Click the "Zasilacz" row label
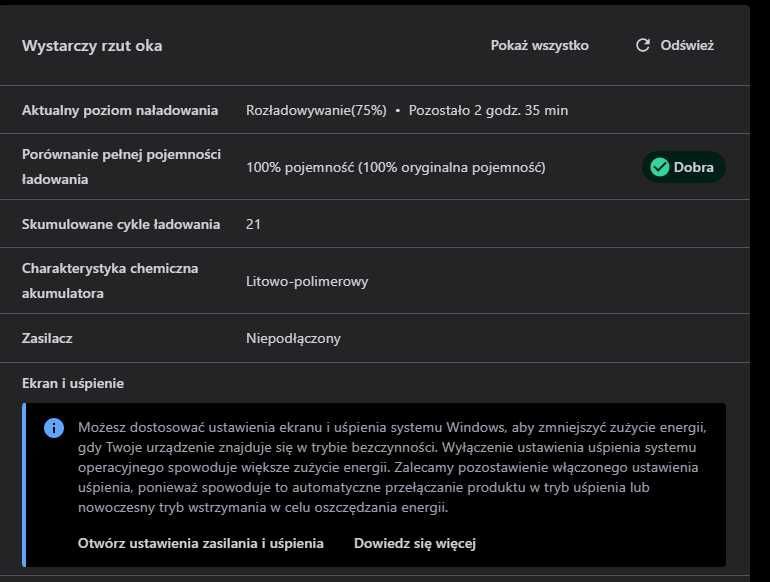 click(x=47, y=338)
